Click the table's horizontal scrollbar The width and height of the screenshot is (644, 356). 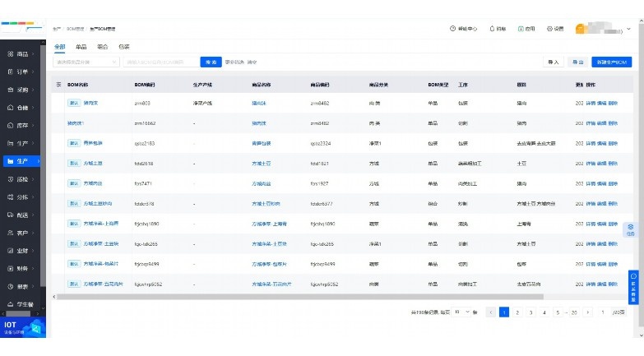300,297
